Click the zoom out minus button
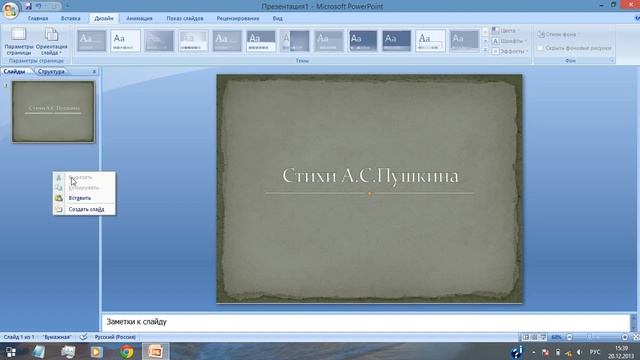 [569, 337]
